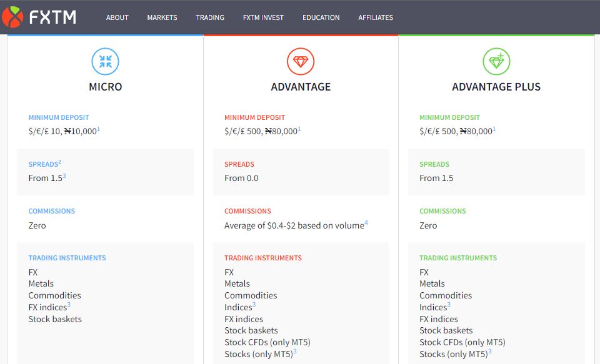This screenshot has width=600, height=364.
Task: Click Advantage Plus deposit amount '$/€/£ 500, ₦80,000'
Action: (456, 132)
